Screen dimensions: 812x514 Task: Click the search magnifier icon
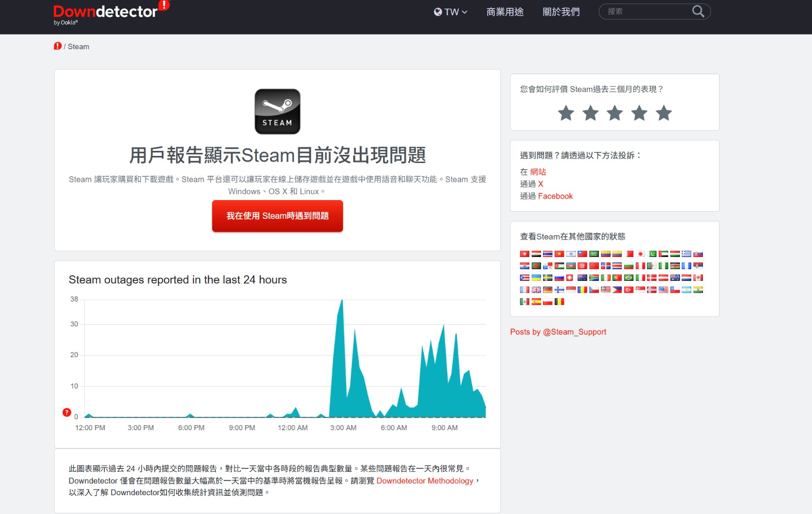698,11
